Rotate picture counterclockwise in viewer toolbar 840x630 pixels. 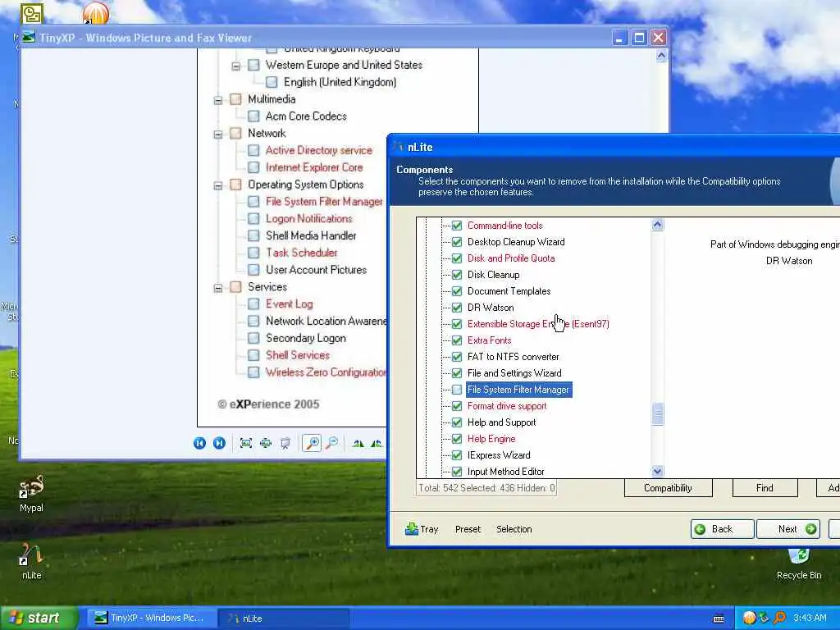377,443
